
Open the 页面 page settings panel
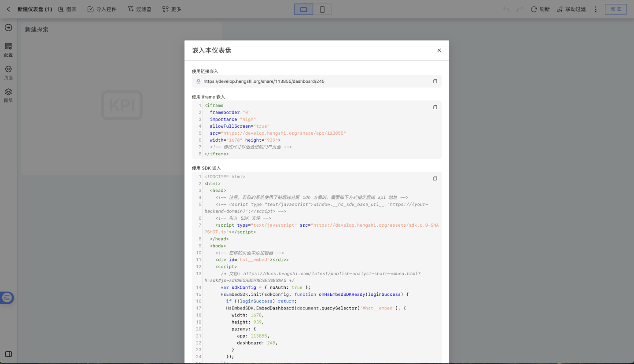[8, 72]
